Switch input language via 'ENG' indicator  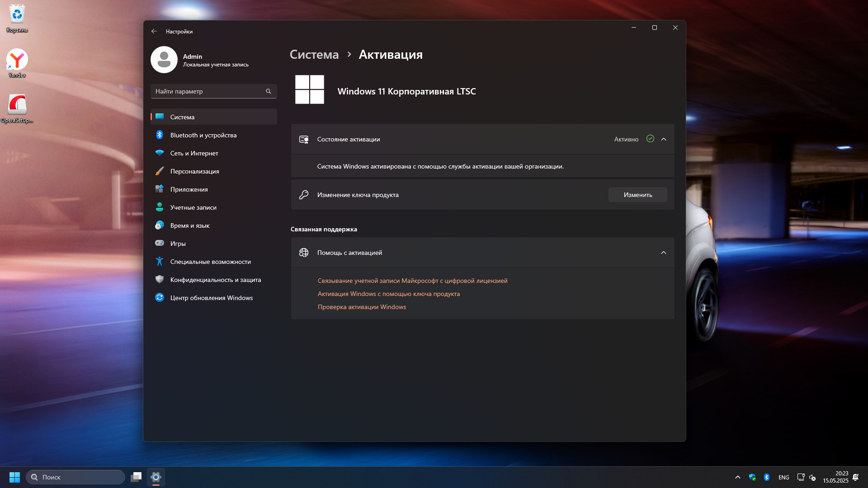[x=784, y=477]
